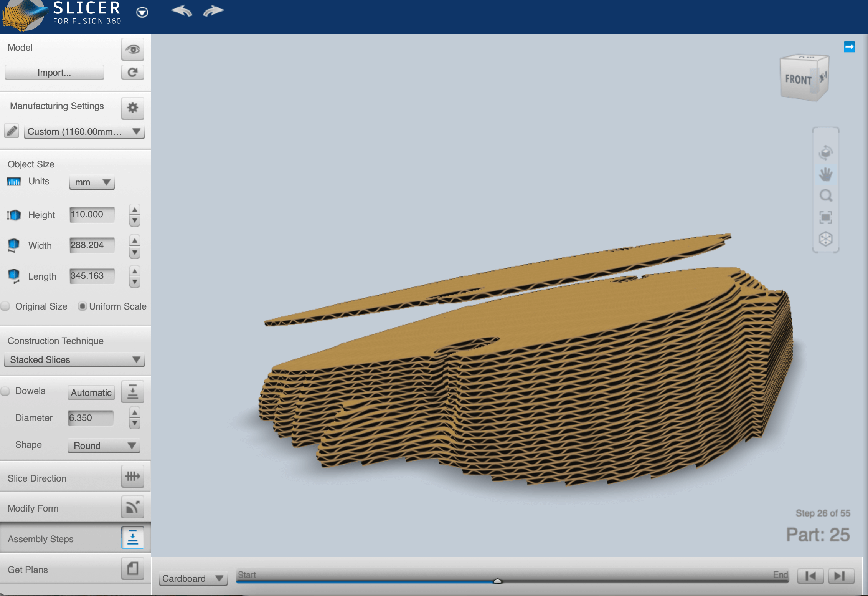Decrease Length with down arrow
The width and height of the screenshot is (868, 596).
(135, 282)
